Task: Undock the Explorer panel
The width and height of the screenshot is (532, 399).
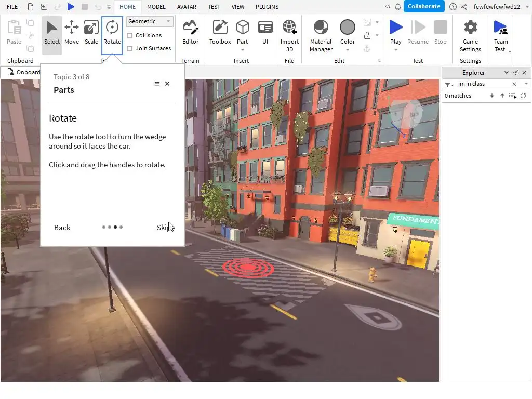Action: pyautogui.click(x=515, y=73)
